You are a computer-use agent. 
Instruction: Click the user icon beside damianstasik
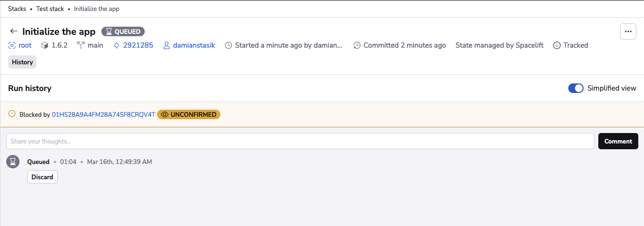[167, 45]
